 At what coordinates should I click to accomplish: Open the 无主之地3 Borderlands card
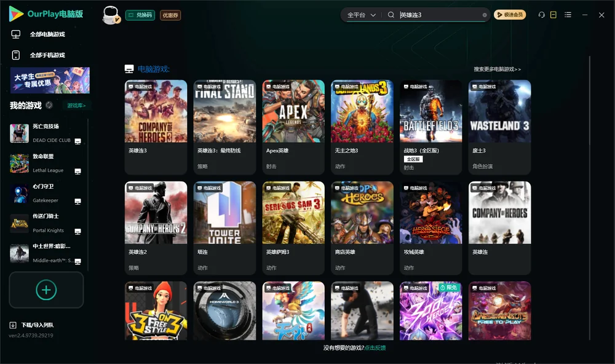click(x=362, y=127)
